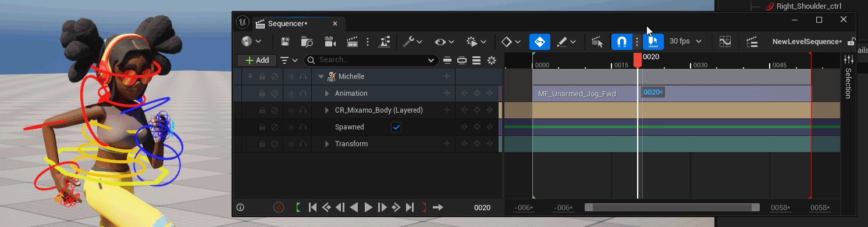The width and height of the screenshot is (868, 227).
Task: Play the sequence in reverse
Action: (x=354, y=207)
